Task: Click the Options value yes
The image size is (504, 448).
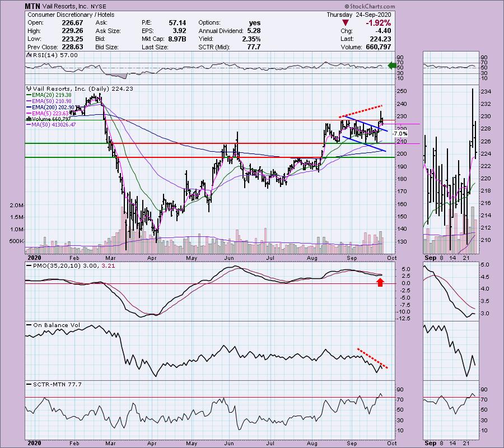Action: pyautogui.click(x=255, y=23)
